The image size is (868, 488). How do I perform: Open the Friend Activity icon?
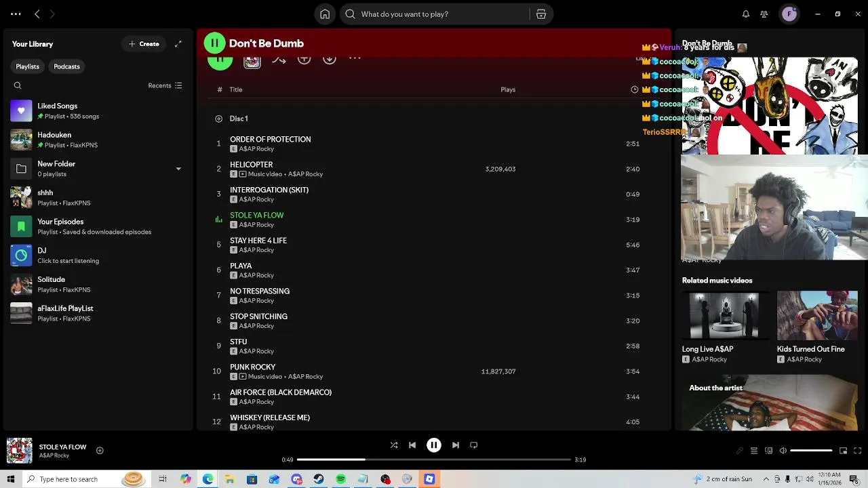tap(764, 14)
